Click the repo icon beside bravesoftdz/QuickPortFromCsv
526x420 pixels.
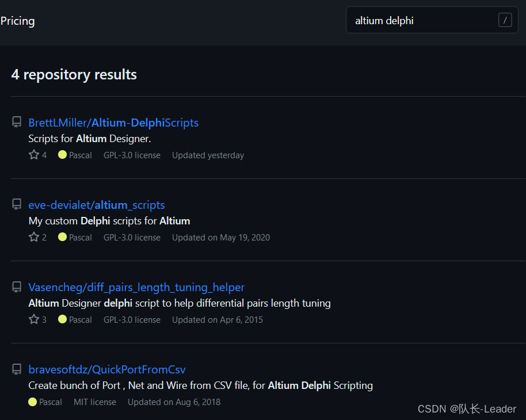17,369
